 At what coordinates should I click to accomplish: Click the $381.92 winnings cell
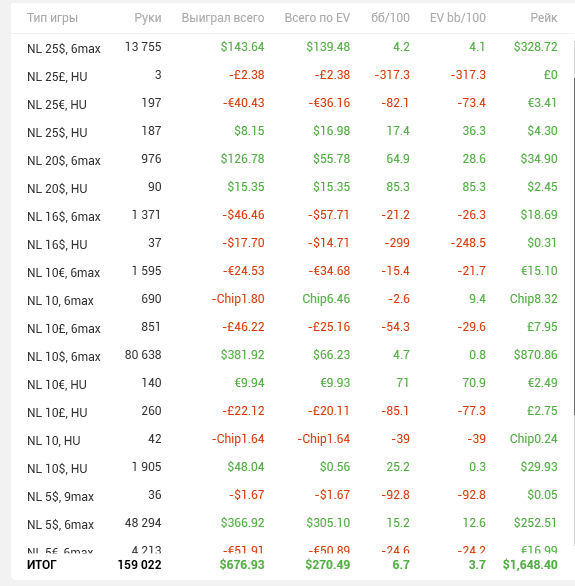[242, 355]
